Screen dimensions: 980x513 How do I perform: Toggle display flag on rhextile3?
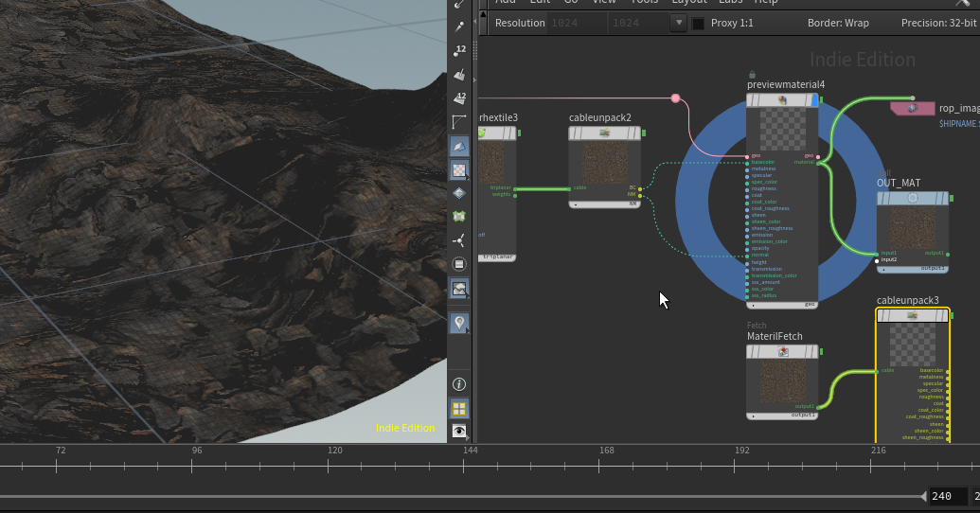[520, 133]
